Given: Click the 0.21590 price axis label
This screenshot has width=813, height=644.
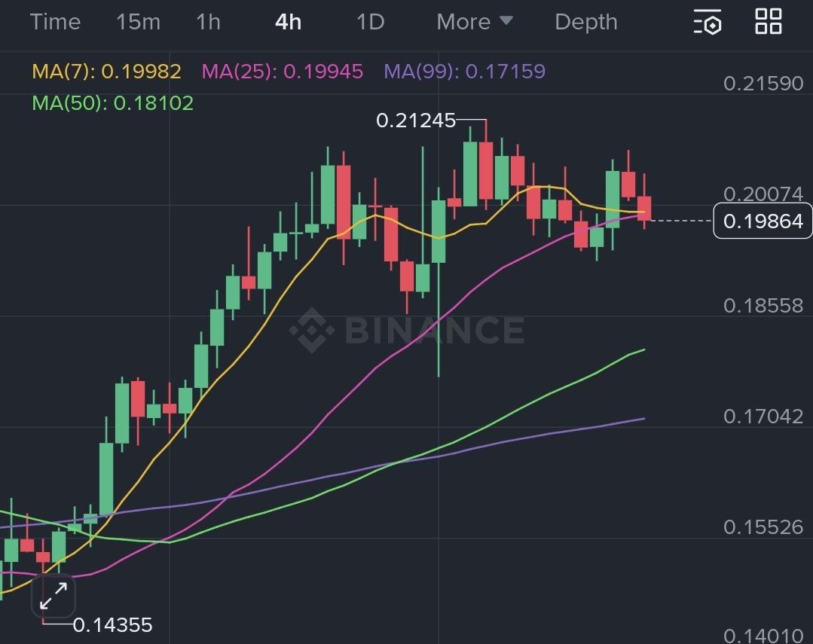Looking at the screenshot, I should tap(763, 83).
